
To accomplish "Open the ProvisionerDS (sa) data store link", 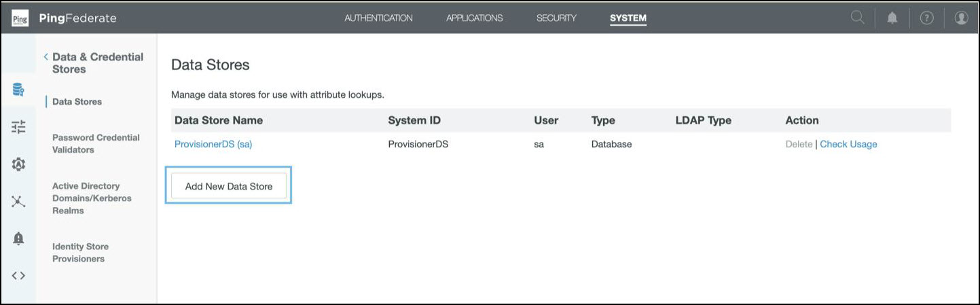I will [x=213, y=144].
